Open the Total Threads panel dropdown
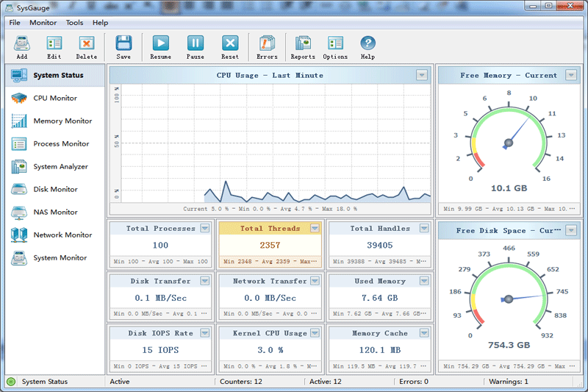Screen dimensions: 588x392 pos(315,229)
